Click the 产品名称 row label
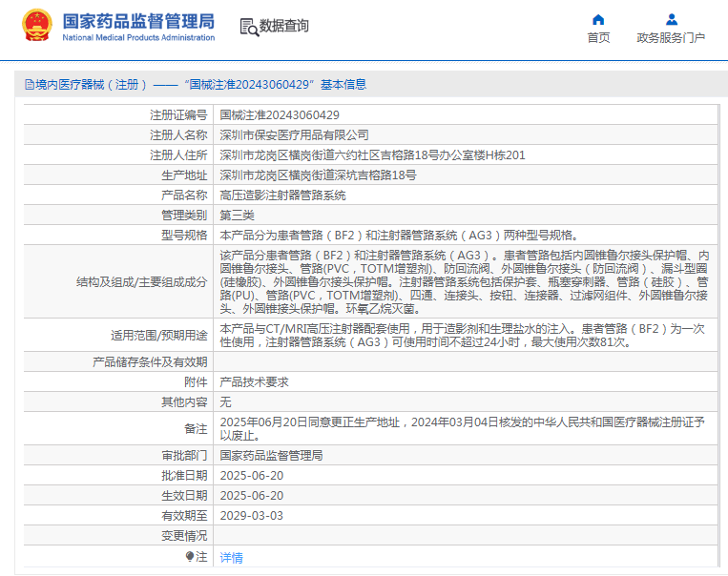This screenshot has height=576, width=728. pos(184,195)
